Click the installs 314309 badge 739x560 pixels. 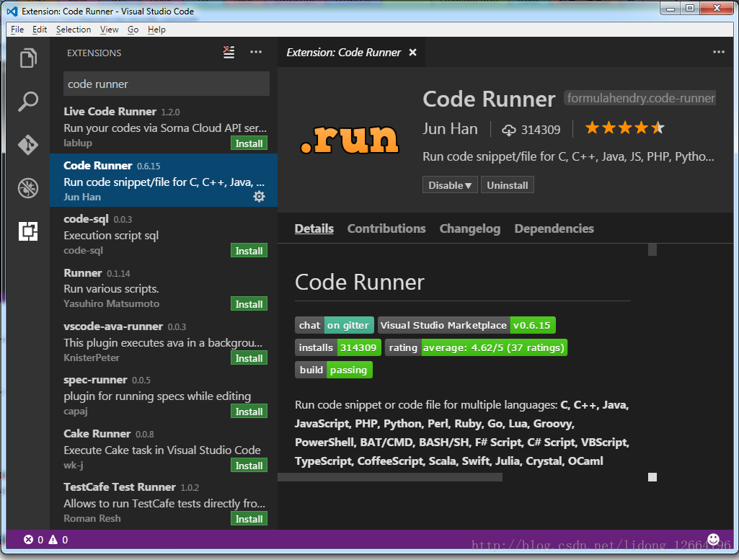click(338, 347)
